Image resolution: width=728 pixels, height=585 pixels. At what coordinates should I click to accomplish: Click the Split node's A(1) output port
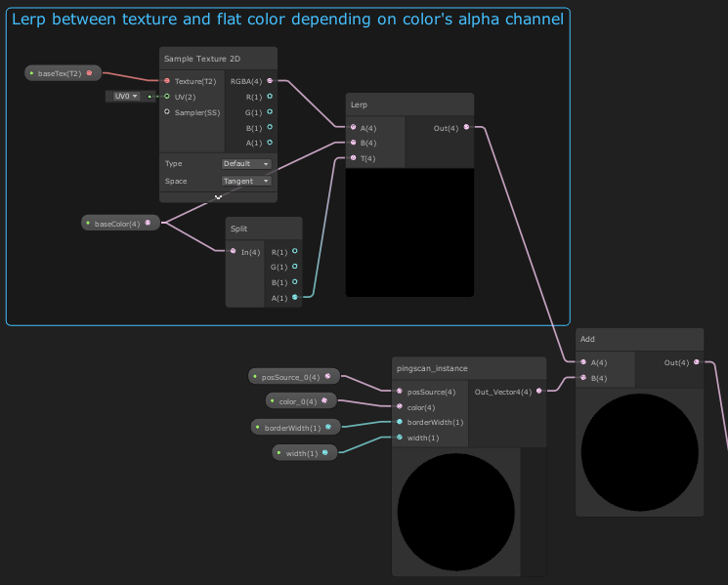tap(295, 298)
